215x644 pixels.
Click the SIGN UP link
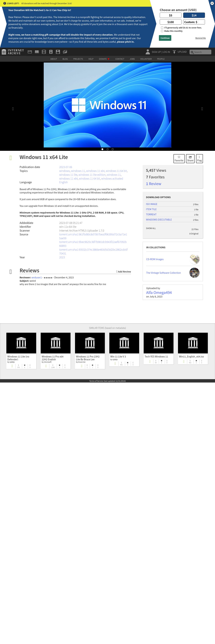click(156, 52)
